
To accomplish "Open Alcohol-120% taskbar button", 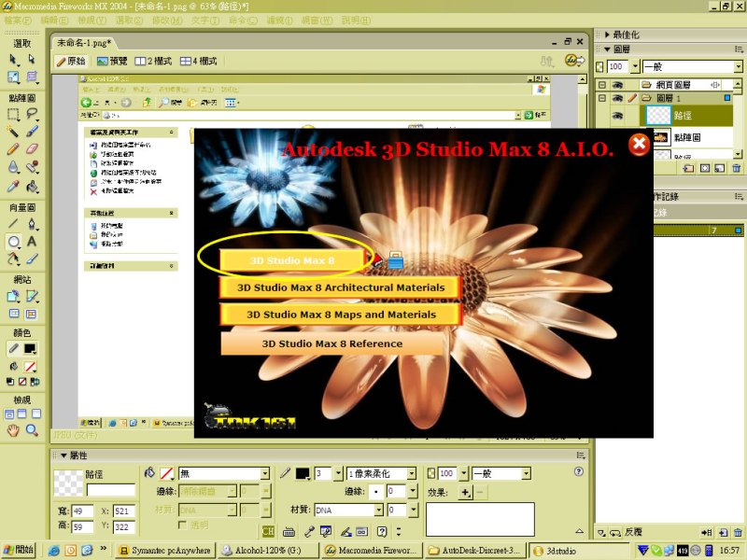I will coord(268,551).
